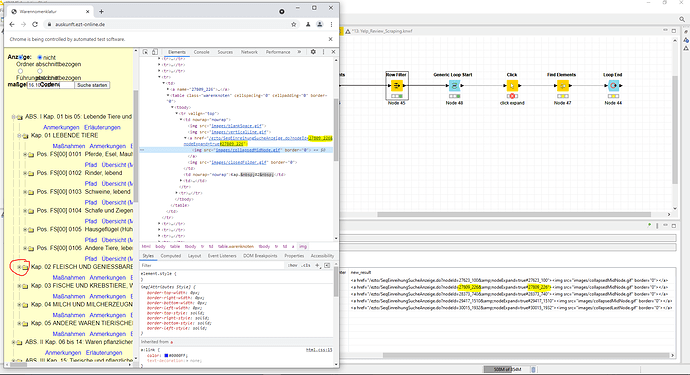Open a new Chrome tab with plus
The width and height of the screenshot is (690, 375).
[x=101, y=11]
